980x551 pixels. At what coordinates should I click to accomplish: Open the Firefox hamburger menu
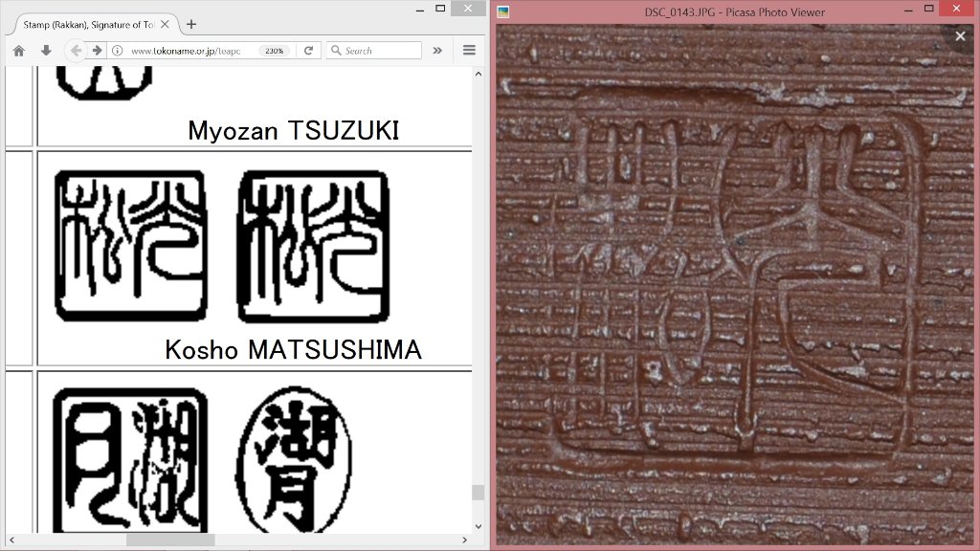click(x=469, y=51)
